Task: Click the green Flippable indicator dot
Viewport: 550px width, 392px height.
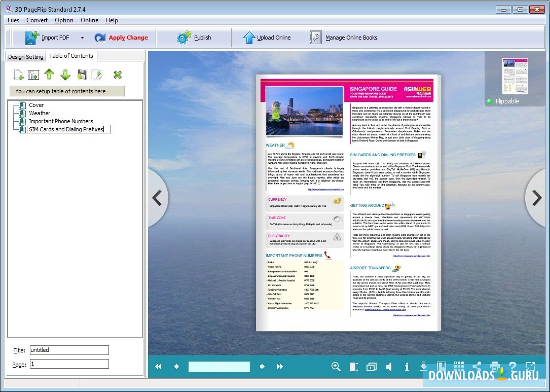Action: [490, 101]
